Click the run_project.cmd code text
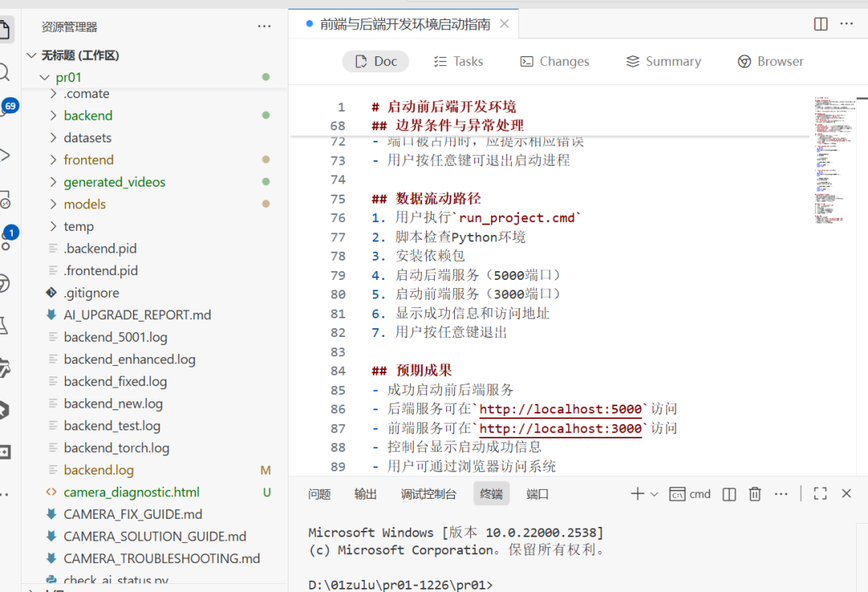 tap(517, 218)
